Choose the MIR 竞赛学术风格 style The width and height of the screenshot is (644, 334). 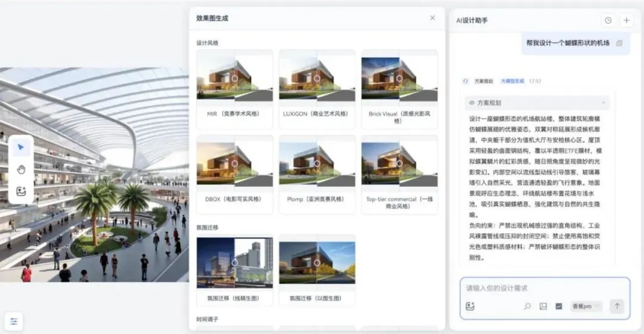234,89
